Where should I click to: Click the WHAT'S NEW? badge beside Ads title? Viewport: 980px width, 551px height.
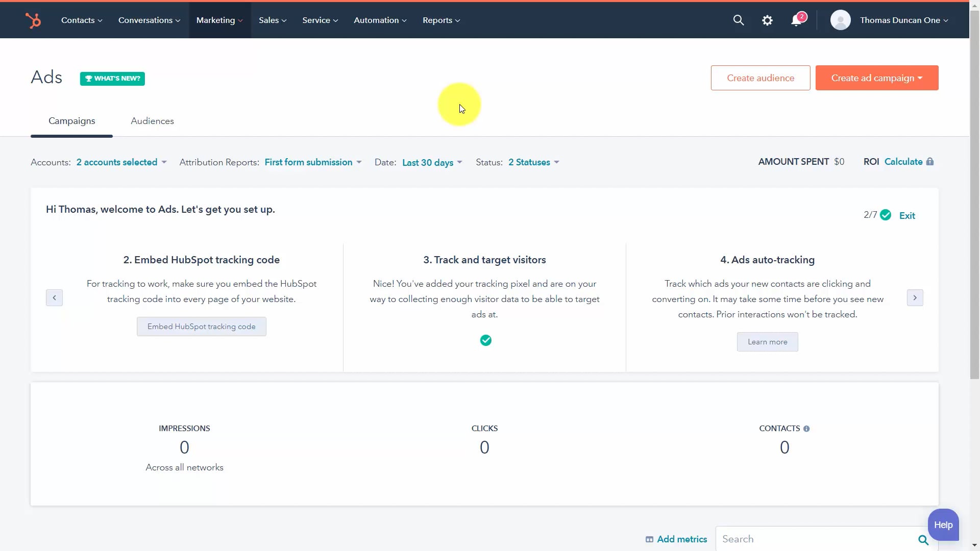tap(112, 79)
